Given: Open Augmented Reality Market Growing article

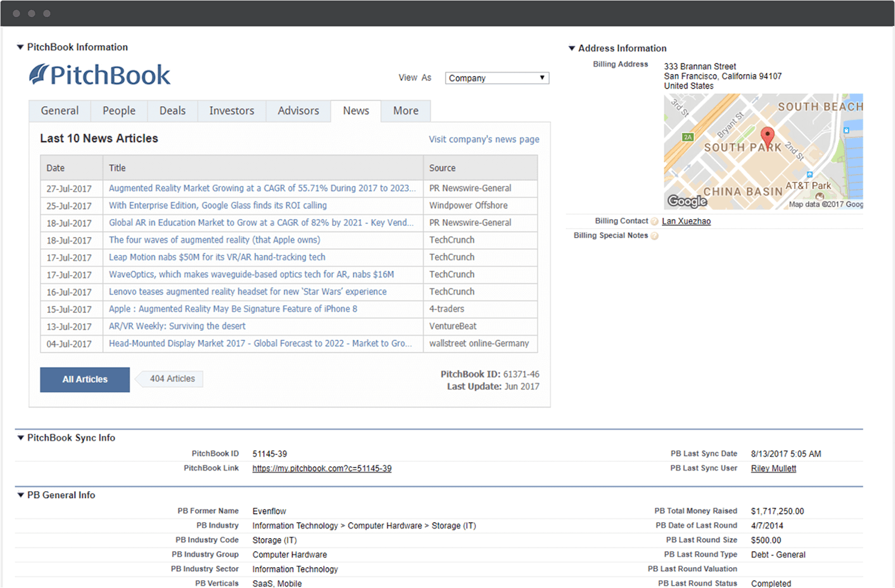Looking at the screenshot, I should pos(262,188).
